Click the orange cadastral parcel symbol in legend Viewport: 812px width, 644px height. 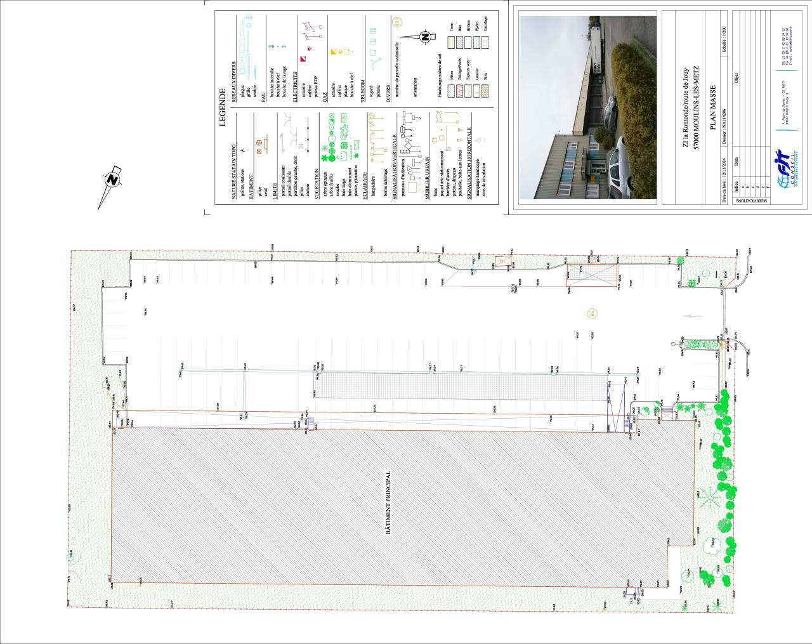[x=398, y=22]
